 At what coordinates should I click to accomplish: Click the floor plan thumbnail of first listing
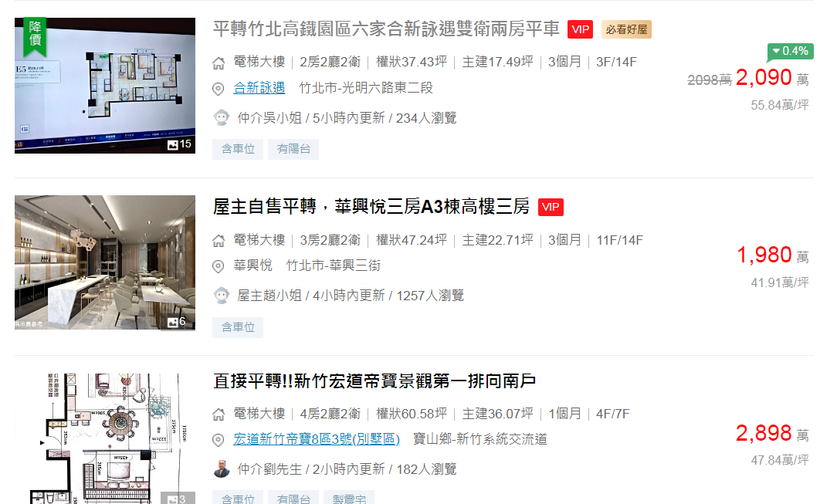[x=105, y=86]
